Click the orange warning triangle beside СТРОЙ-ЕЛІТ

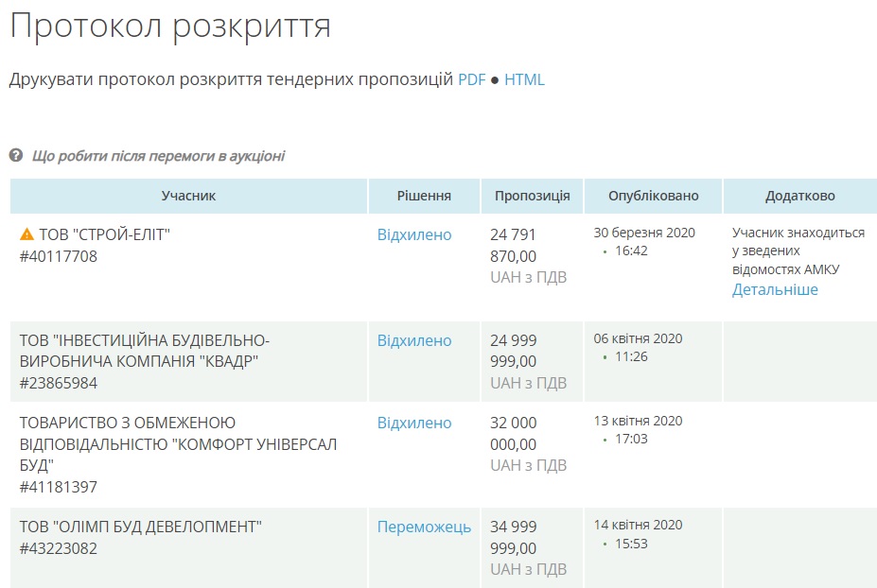pos(26,234)
